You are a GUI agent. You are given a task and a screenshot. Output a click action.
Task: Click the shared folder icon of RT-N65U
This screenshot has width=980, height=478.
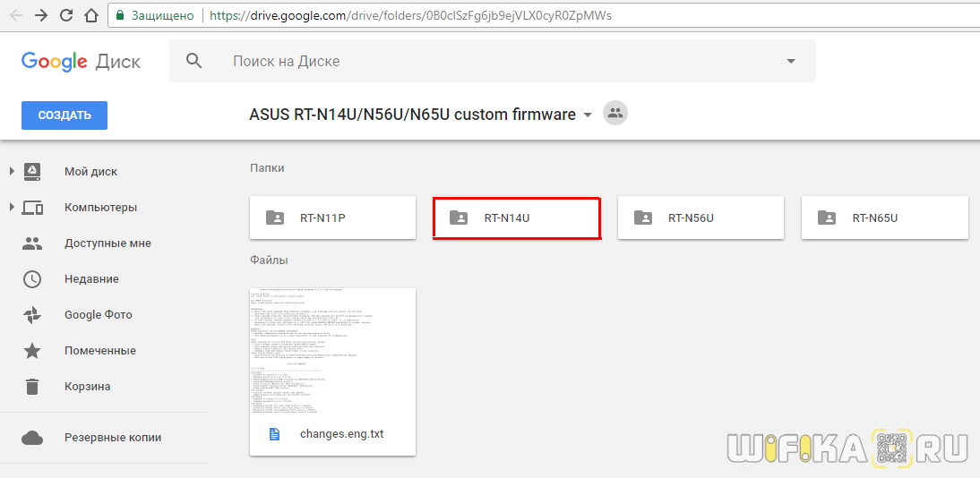click(826, 218)
